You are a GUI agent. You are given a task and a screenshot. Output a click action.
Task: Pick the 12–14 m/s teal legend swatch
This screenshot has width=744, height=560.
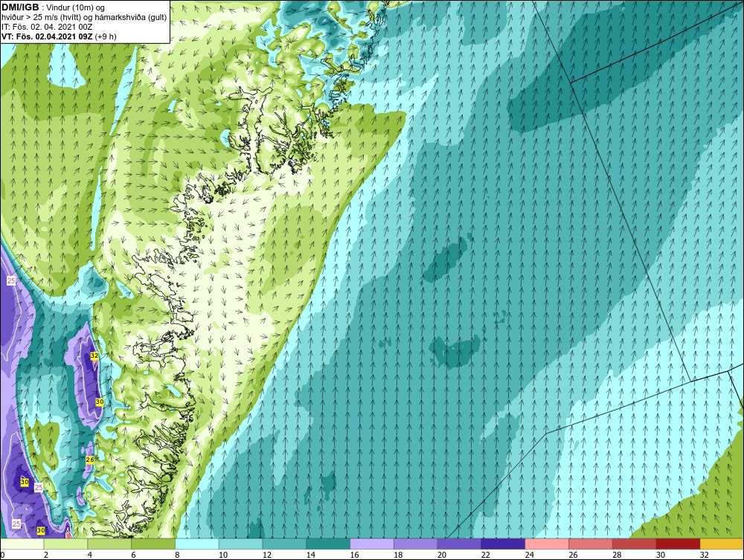pyautogui.click(x=284, y=544)
